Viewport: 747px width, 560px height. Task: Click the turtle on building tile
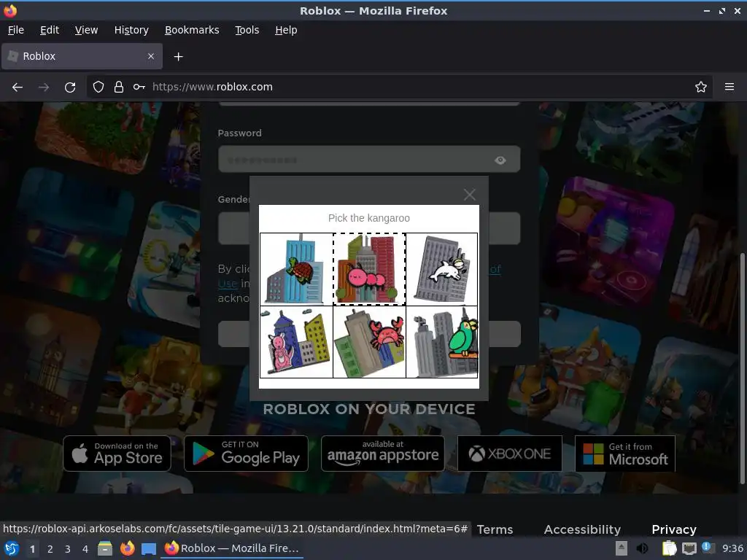coord(296,269)
